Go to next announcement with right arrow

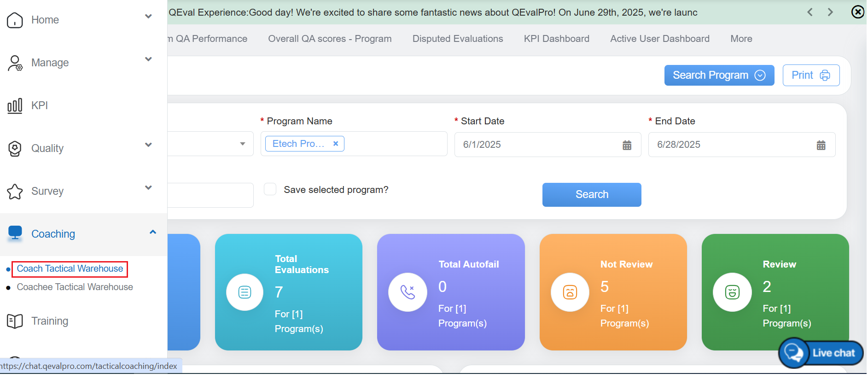(830, 12)
